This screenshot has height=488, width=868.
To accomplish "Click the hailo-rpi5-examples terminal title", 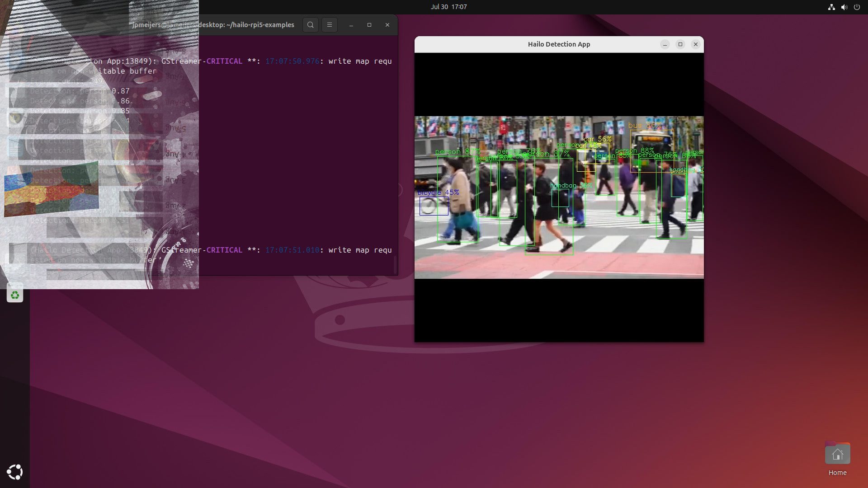I will pyautogui.click(x=246, y=25).
